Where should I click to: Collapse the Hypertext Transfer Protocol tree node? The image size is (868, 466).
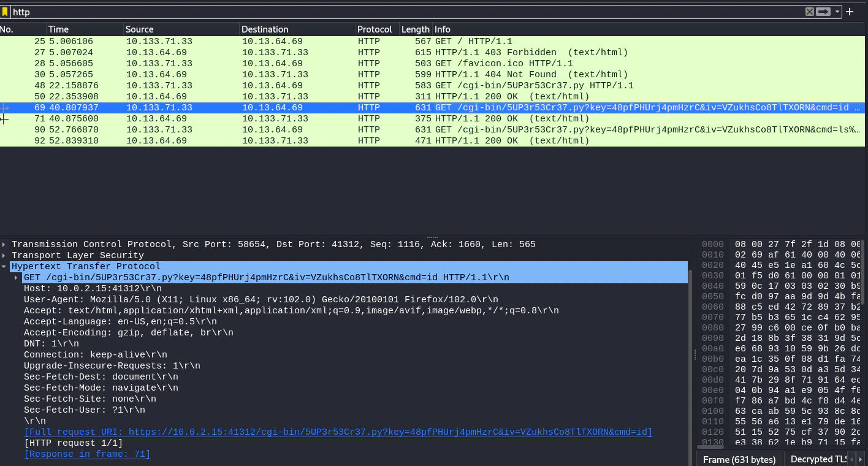[x=4, y=267]
